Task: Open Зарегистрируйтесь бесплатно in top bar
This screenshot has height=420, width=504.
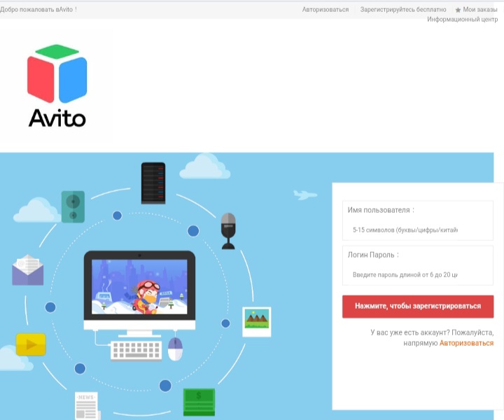Action: click(x=402, y=10)
